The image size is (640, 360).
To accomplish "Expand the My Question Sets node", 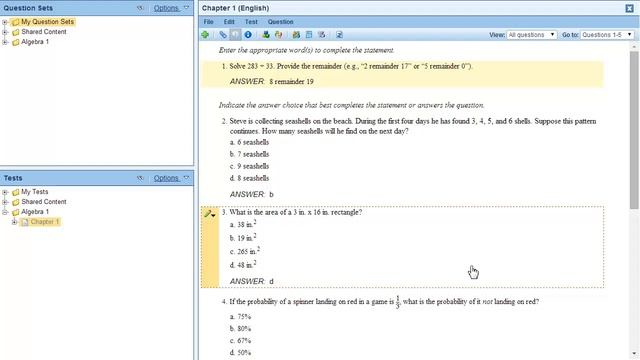I will 5,22.
